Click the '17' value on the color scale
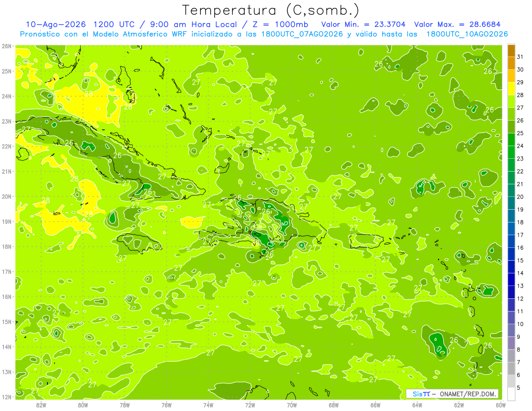 (520, 235)
